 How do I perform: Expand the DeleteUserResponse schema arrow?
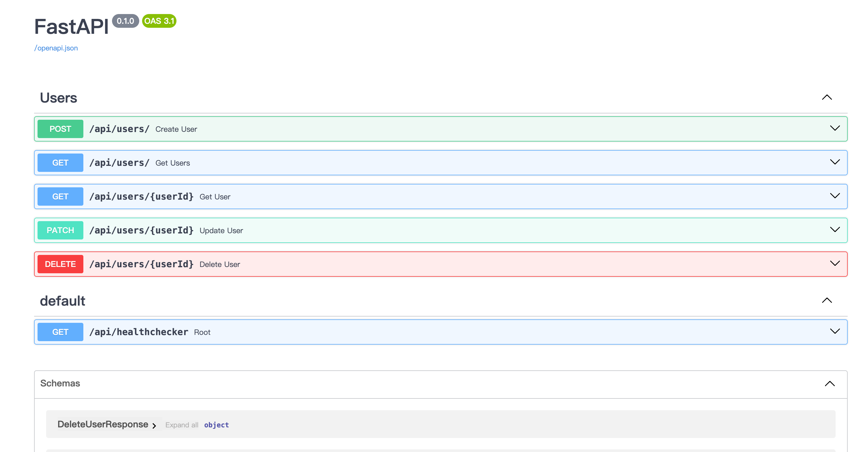[154, 426]
